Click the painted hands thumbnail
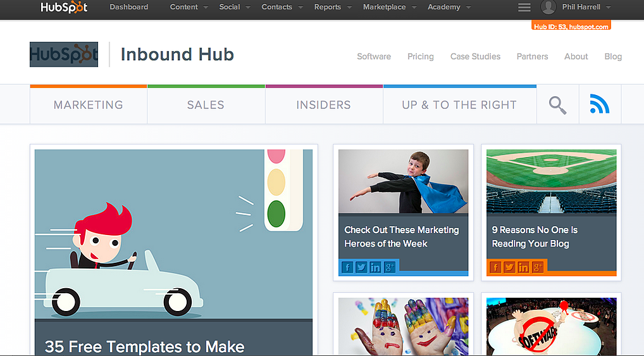The image size is (644, 356). (x=404, y=326)
